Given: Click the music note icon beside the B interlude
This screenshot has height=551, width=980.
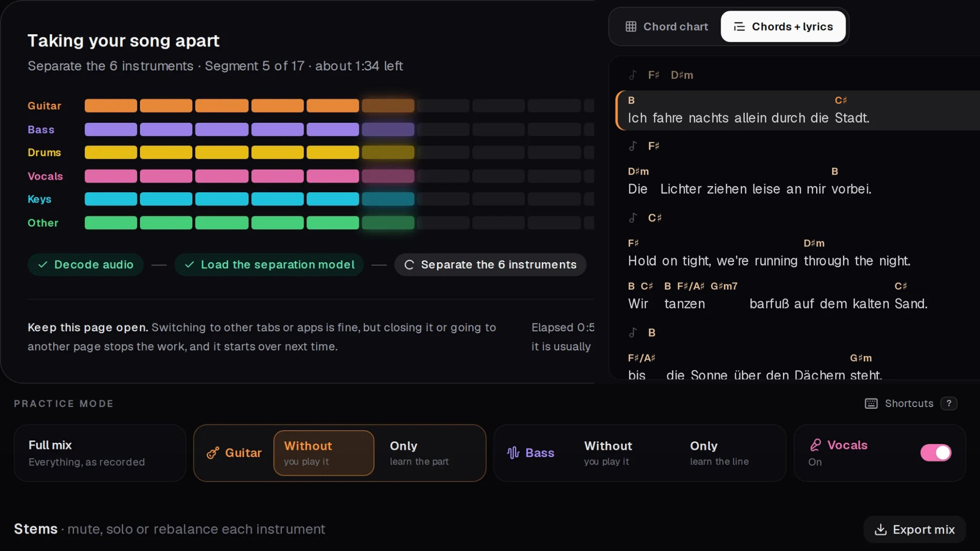Looking at the screenshot, I should pos(633,333).
